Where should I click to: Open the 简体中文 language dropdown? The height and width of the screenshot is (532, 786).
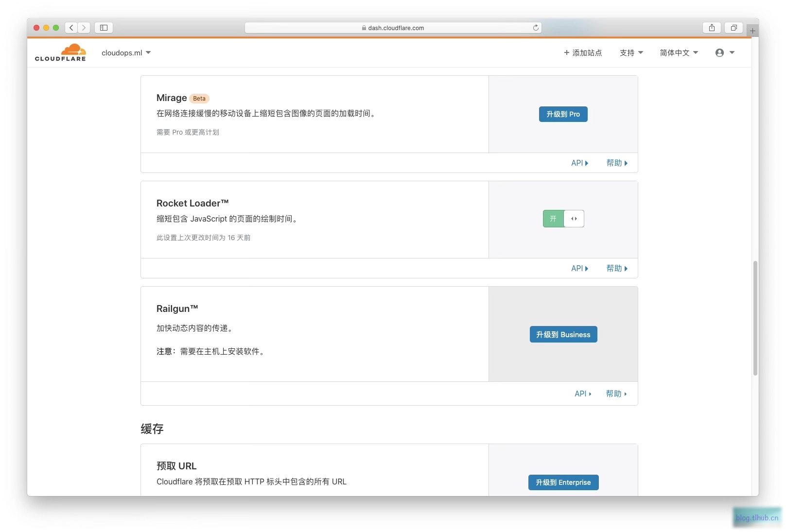click(679, 52)
